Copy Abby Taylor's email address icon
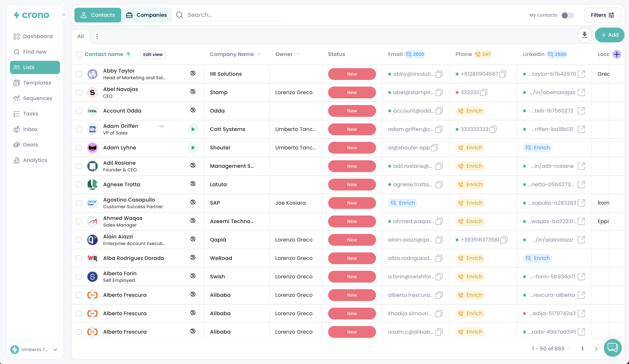The image size is (629, 364). coord(439,74)
